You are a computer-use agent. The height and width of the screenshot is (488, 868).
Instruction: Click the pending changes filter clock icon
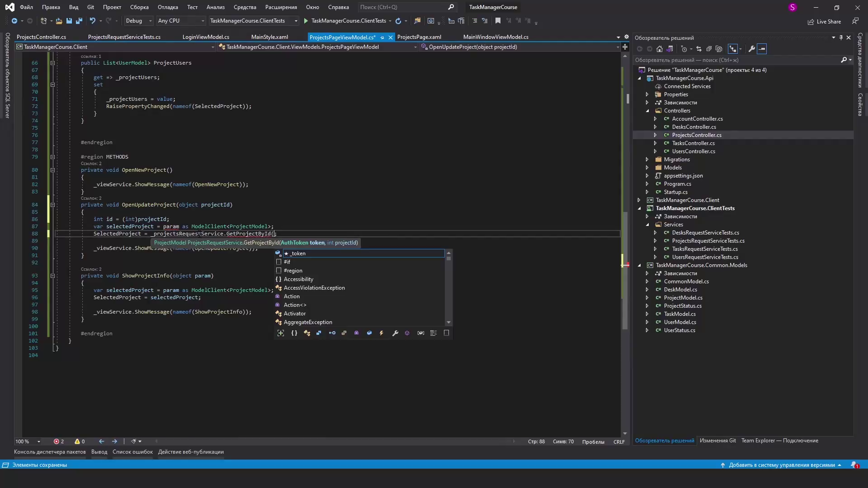coord(684,49)
